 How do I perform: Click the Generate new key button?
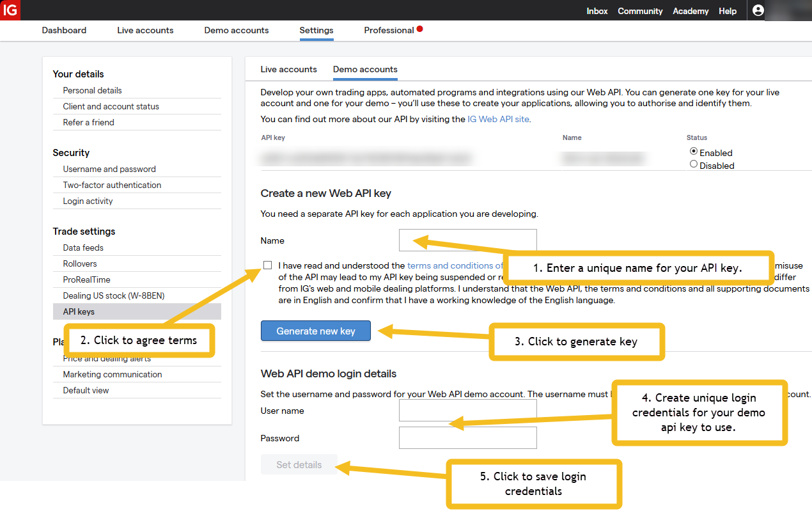[316, 331]
